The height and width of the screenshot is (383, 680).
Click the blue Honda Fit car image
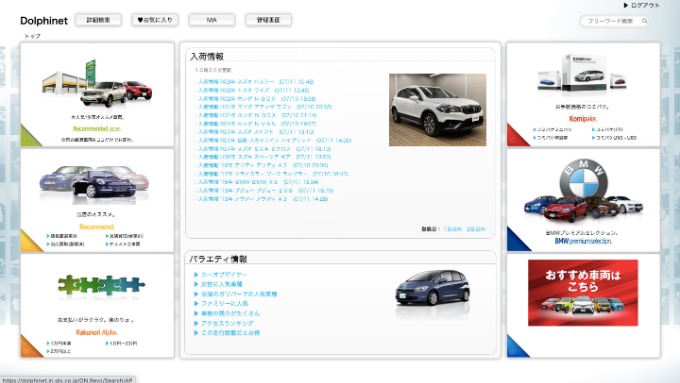click(433, 288)
